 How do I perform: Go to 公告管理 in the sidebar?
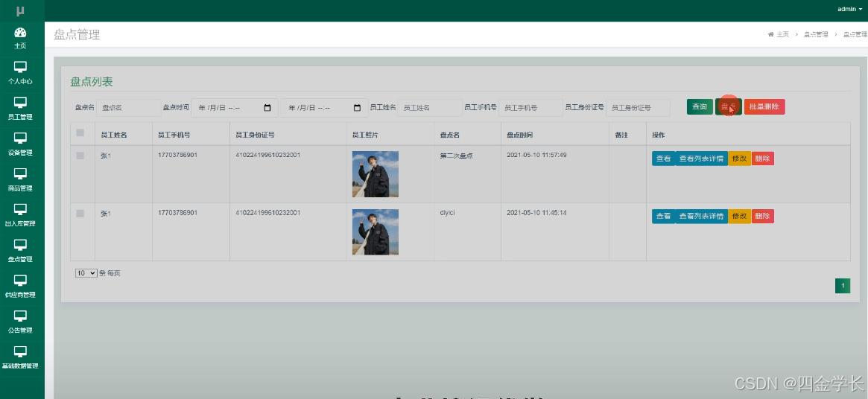point(20,322)
